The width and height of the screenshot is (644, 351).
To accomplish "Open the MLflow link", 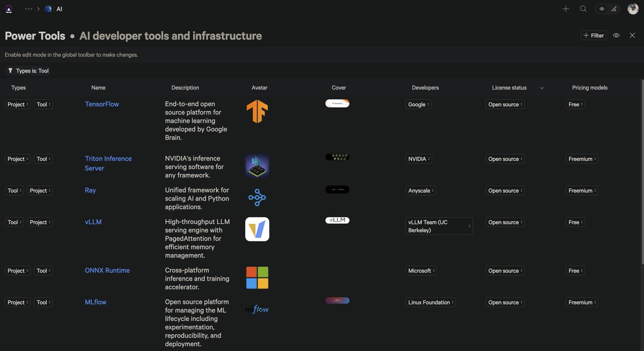I will click(x=96, y=302).
